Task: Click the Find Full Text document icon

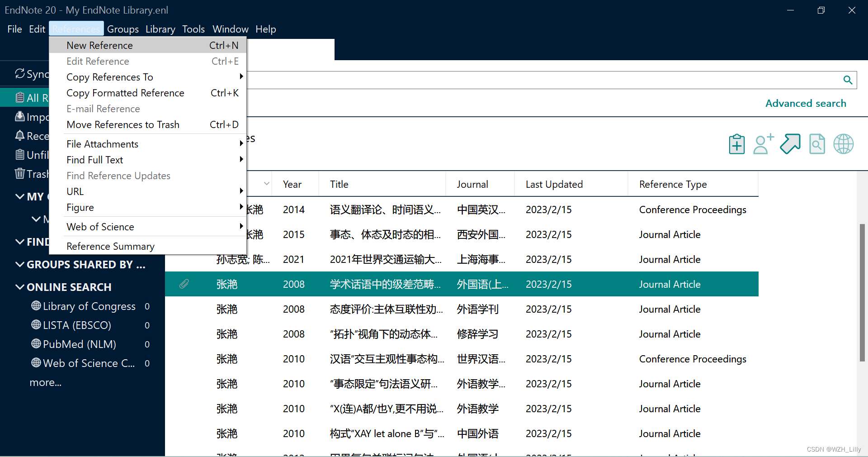Action: (817, 144)
